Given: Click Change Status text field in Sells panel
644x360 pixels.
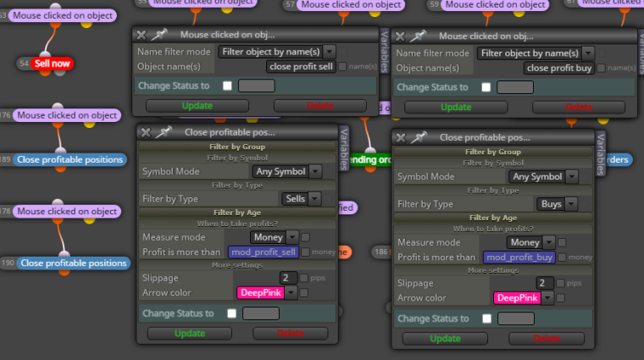Looking at the screenshot, I should (x=261, y=313).
